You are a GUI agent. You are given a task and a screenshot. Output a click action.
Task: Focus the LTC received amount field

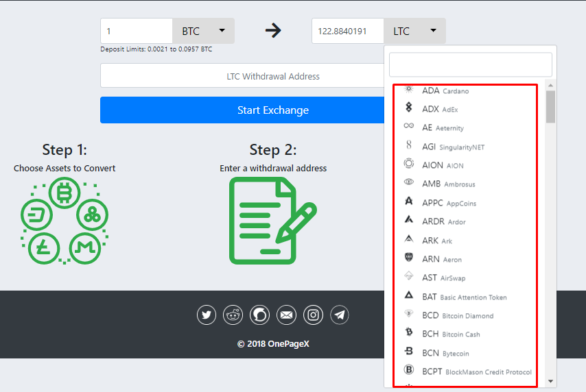tap(348, 31)
